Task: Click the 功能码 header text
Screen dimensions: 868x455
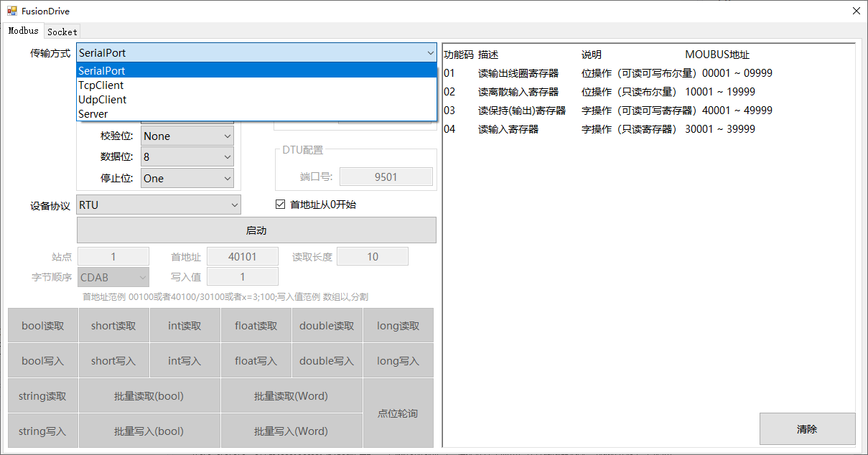Action: [x=459, y=55]
